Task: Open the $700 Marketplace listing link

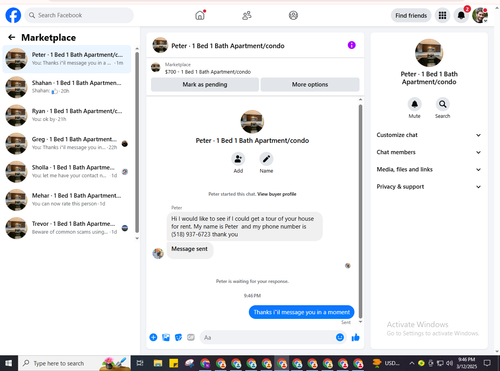Action: [208, 72]
